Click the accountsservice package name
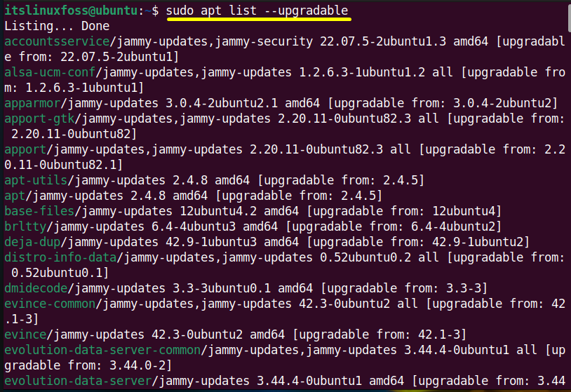The height and width of the screenshot is (392, 571). pyautogui.click(x=57, y=41)
